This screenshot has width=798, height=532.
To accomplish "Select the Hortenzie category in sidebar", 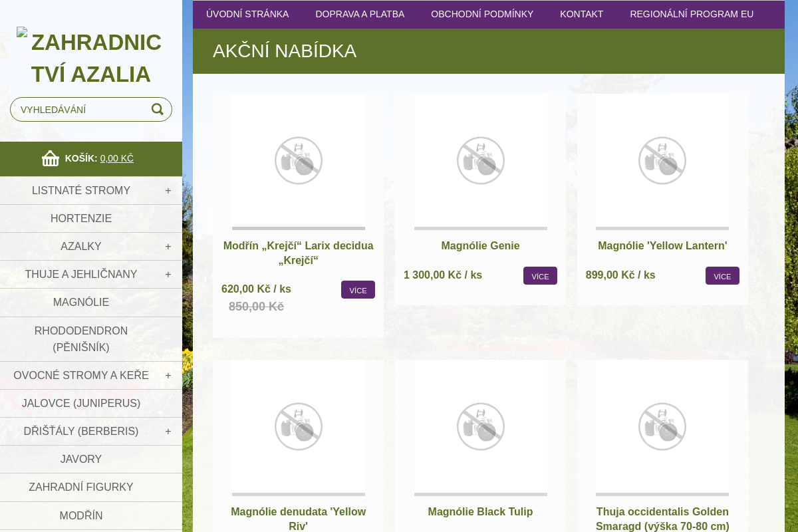I will point(81,219).
